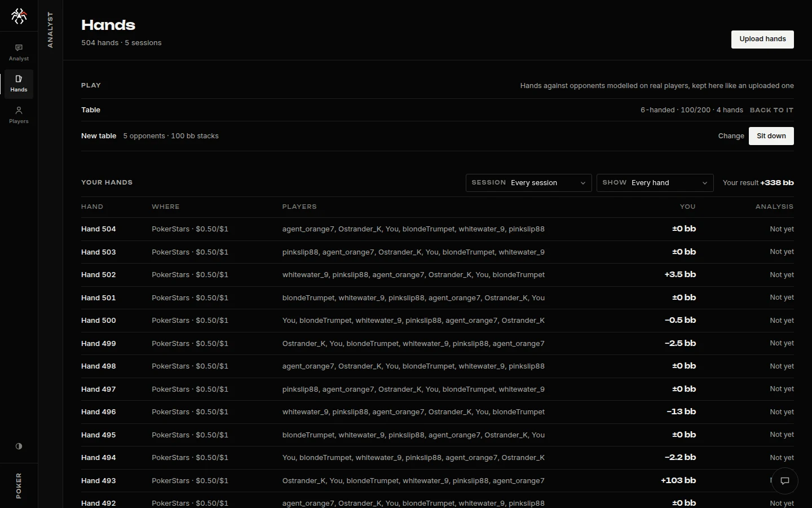Open the Every session filter selector
Image resolution: width=812 pixels, height=508 pixels.
[x=528, y=183]
